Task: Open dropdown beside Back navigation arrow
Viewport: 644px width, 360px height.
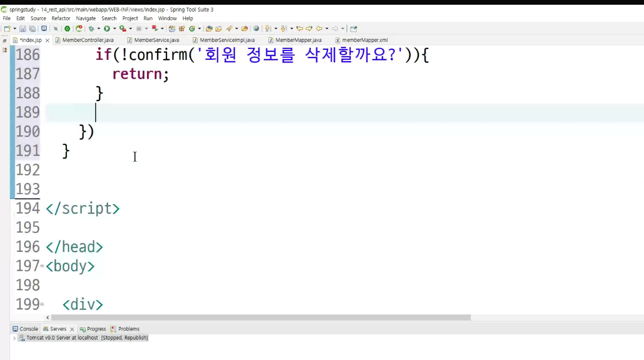Action: tap(327, 29)
